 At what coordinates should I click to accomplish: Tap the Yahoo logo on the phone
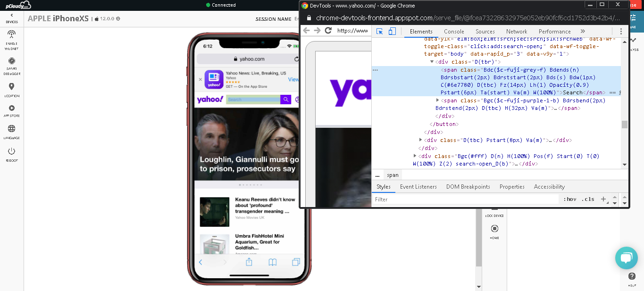point(210,100)
